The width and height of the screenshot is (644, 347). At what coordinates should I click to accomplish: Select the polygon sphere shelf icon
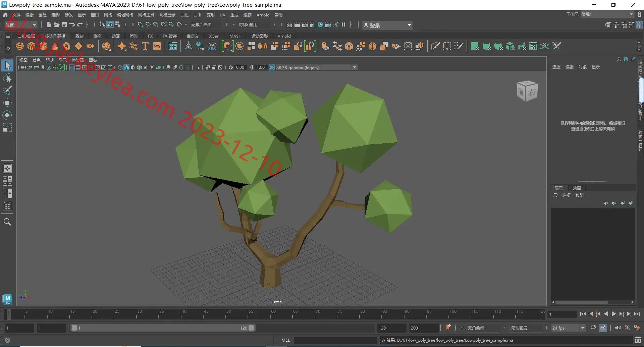point(20,46)
